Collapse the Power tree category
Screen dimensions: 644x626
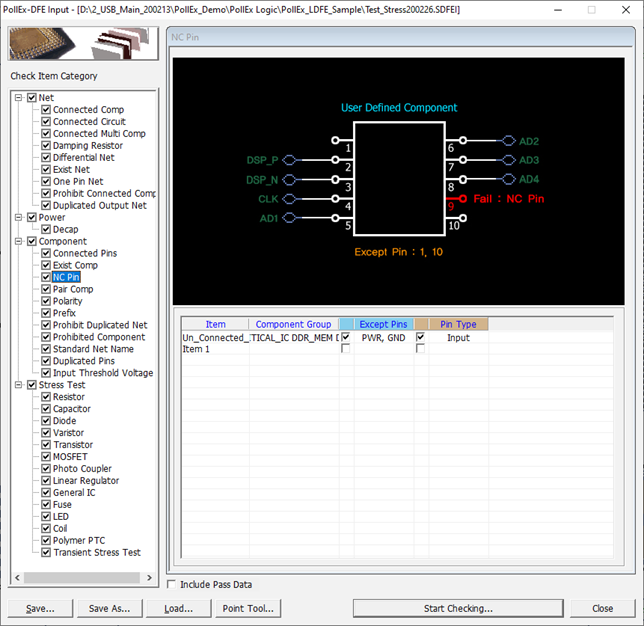18,217
